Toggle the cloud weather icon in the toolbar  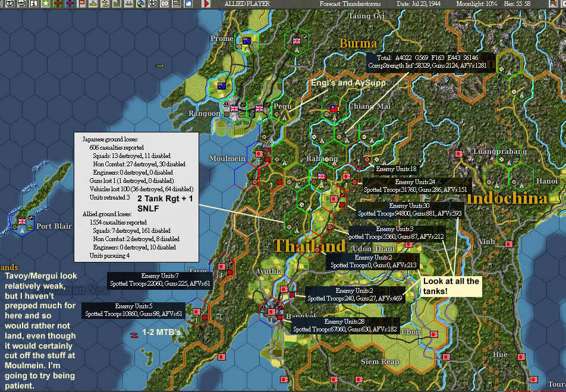pyautogui.click(x=188, y=4)
